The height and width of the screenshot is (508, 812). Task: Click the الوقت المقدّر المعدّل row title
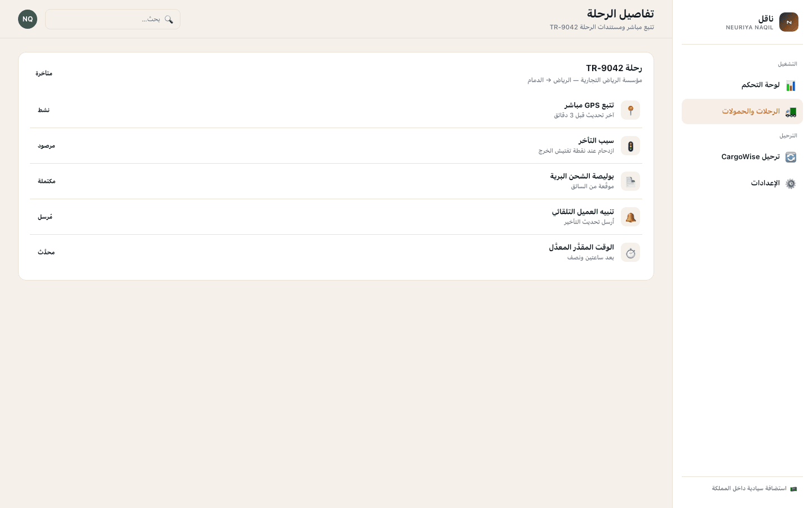tap(581, 248)
